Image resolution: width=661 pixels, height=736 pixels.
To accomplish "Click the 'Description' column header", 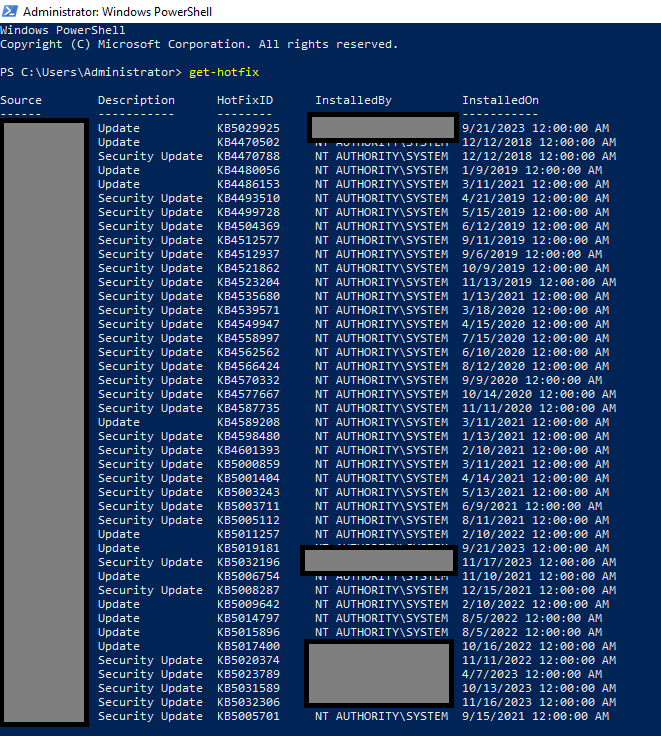I will pyautogui.click(x=136, y=100).
